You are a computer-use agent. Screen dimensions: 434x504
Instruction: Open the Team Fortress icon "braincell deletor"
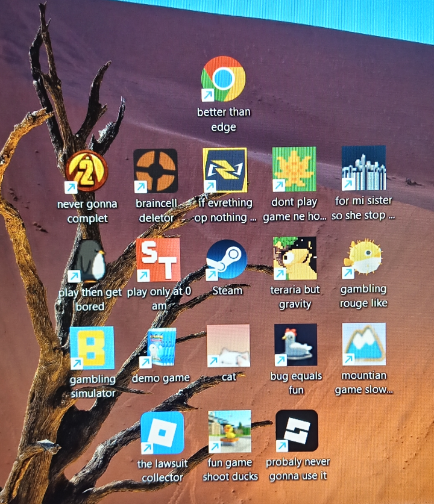[156, 170]
